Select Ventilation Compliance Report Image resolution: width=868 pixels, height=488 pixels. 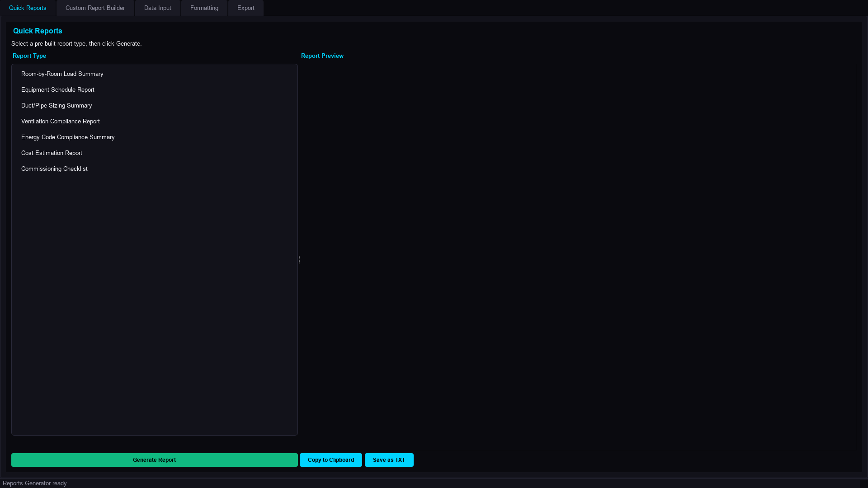[154, 122]
